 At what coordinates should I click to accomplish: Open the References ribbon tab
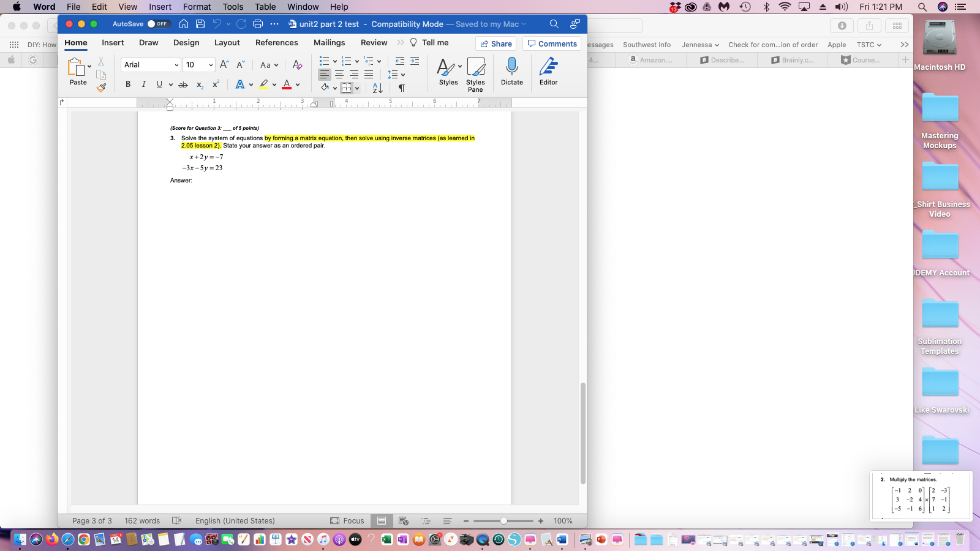(277, 43)
